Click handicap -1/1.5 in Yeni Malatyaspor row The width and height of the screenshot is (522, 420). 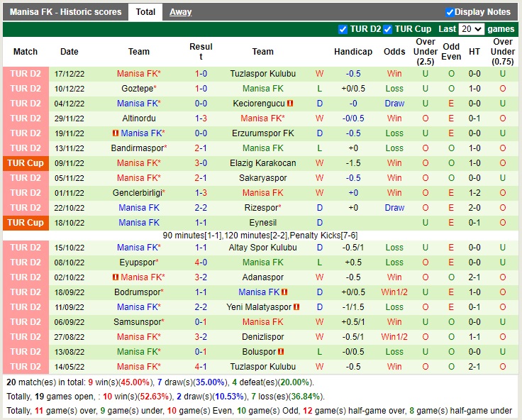point(353,307)
